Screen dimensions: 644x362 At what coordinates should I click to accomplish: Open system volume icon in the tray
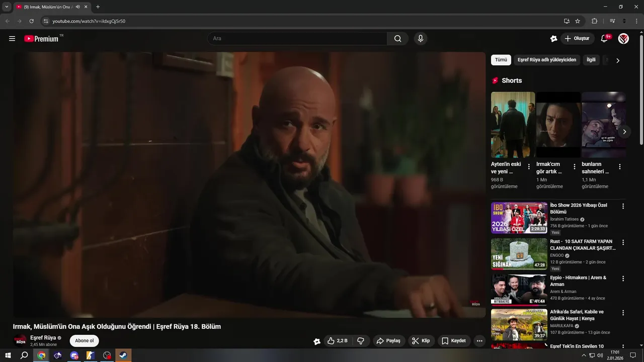coord(600,355)
